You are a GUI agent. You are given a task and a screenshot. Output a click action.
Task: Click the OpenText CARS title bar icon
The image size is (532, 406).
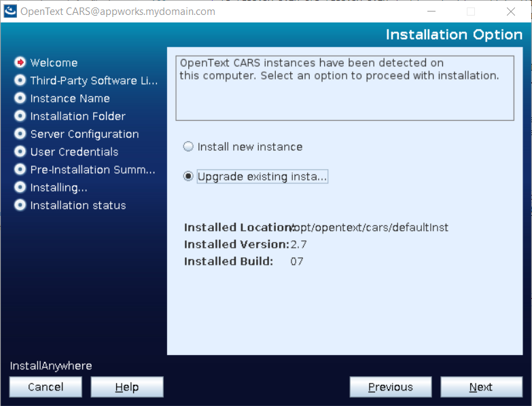point(11,12)
